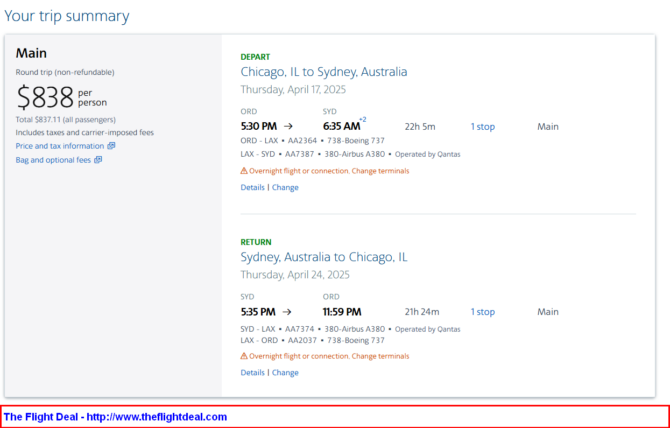Click the new-window icon beside Bag and optional fees
Image resolution: width=670 pixels, height=428 pixels.
click(98, 160)
